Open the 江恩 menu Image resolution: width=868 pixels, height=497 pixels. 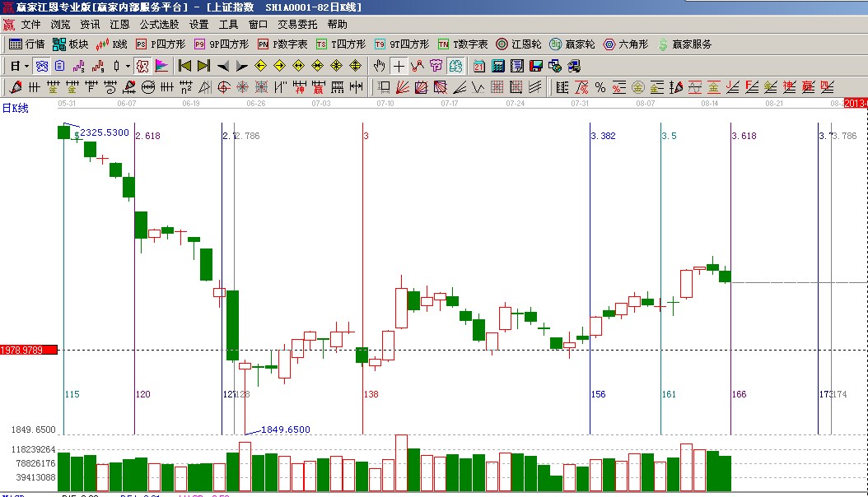tap(119, 25)
